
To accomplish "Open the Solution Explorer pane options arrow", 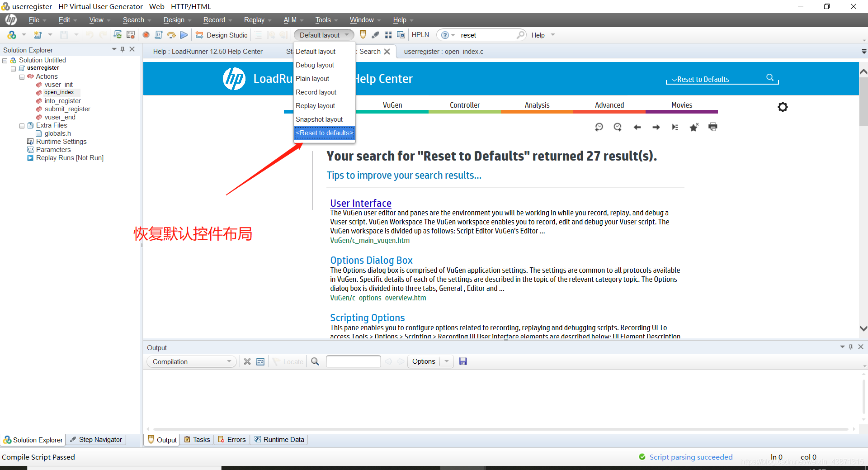I will click(x=114, y=49).
